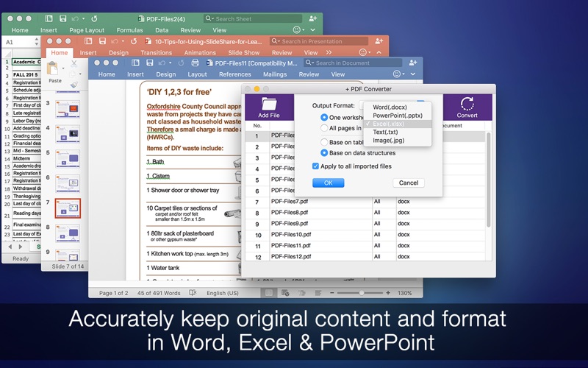Open Page Layout tab in Excel
The width and height of the screenshot is (588, 368).
pos(87,30)
